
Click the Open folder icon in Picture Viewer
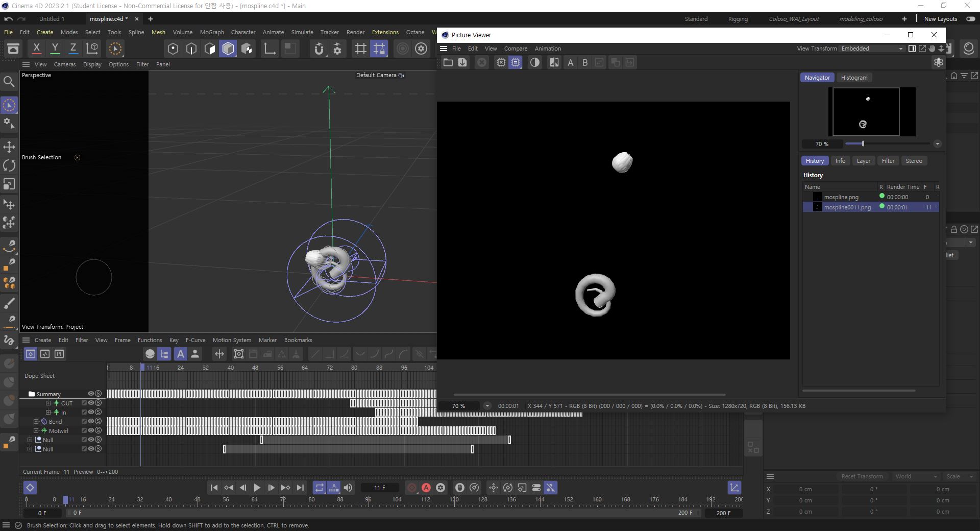[448, 62]
